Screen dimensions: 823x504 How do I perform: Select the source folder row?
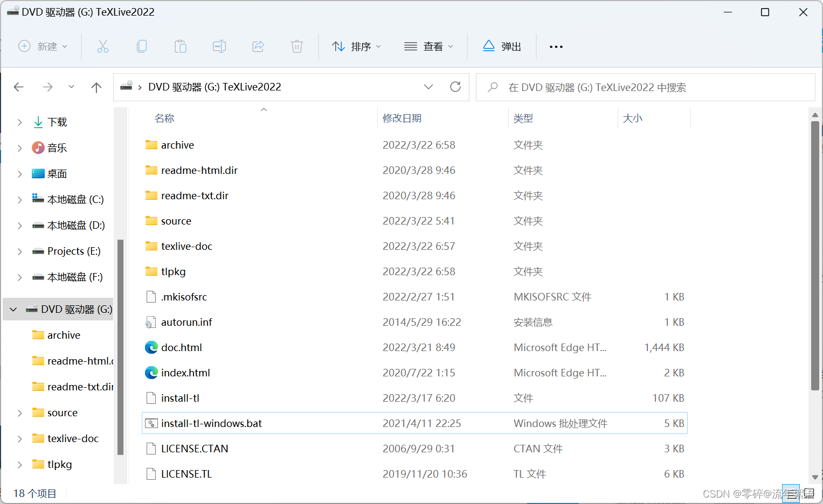[415, 221]
